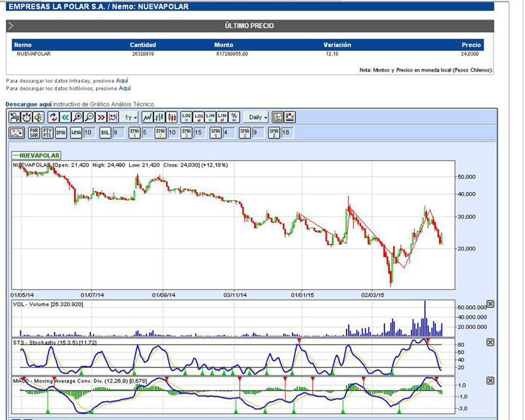Click the Cantidad column header
The width and height of the screenshot is (525, 420).
point(143,45)
